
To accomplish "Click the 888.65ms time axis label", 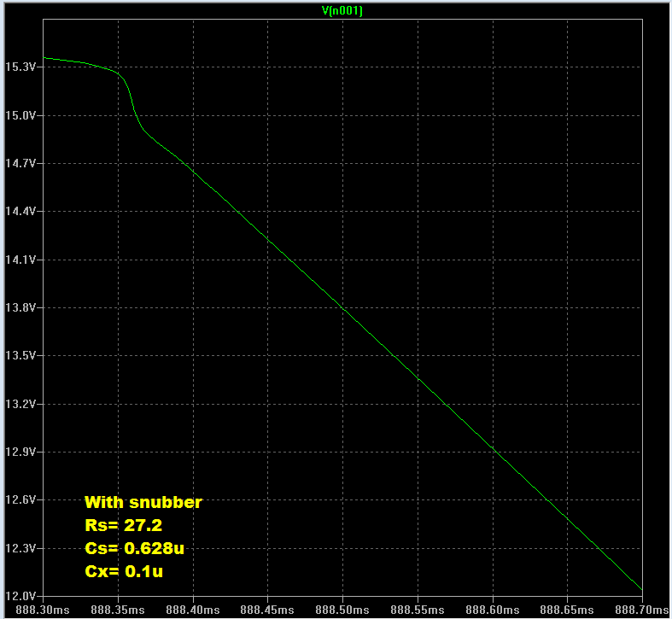I will tap(567, 610).
